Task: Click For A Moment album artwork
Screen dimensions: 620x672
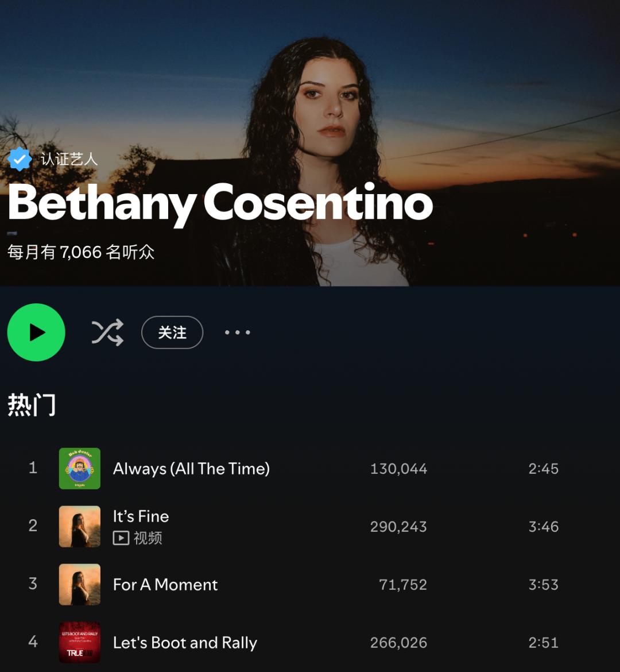Action: point(80,585)
